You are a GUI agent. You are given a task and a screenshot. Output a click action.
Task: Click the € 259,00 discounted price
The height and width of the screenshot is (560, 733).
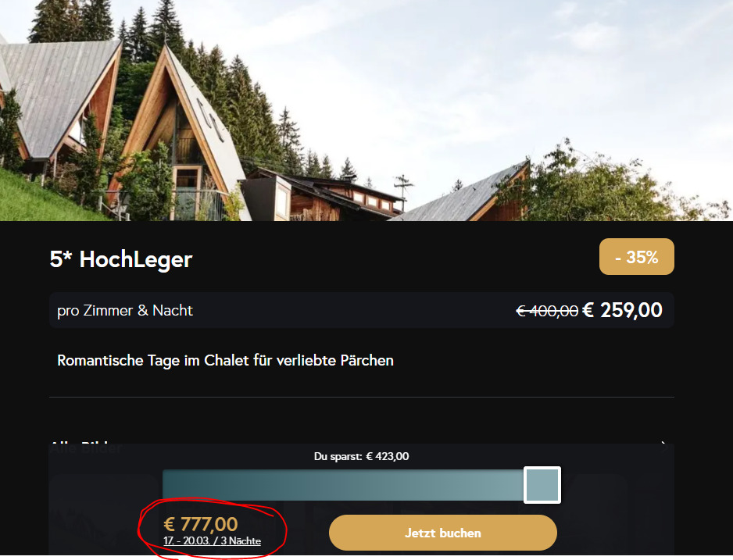click(622, 310)
